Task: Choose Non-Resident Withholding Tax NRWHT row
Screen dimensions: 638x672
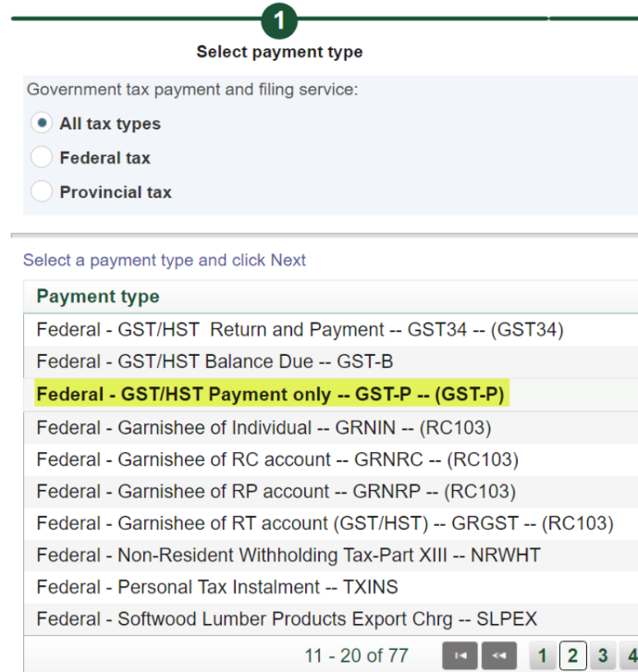Action: [331, 556]
